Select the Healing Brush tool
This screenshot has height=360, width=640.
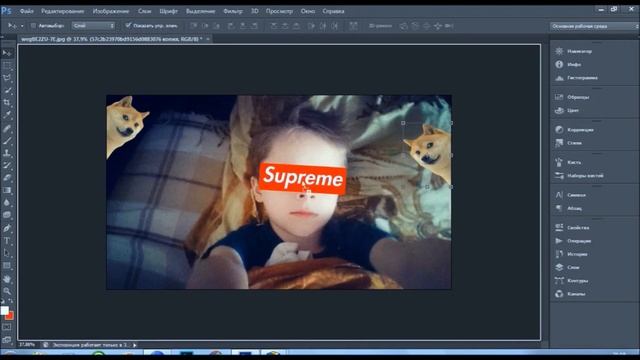[x=7, y=129]
